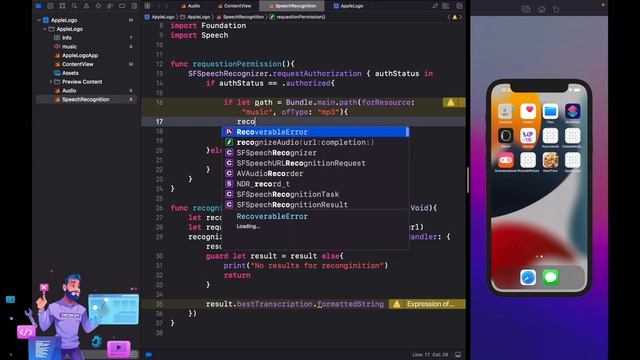Image resolution: width=640 pixels, height=360 pixels.
Task: Expand the Preview Content folder
Action: point(51,82)
